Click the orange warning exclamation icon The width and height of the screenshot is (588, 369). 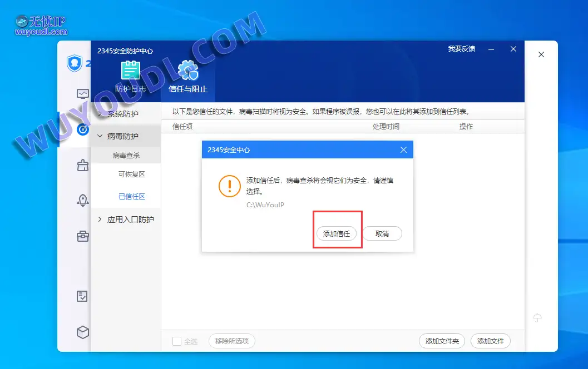click(x=230, y=186)
